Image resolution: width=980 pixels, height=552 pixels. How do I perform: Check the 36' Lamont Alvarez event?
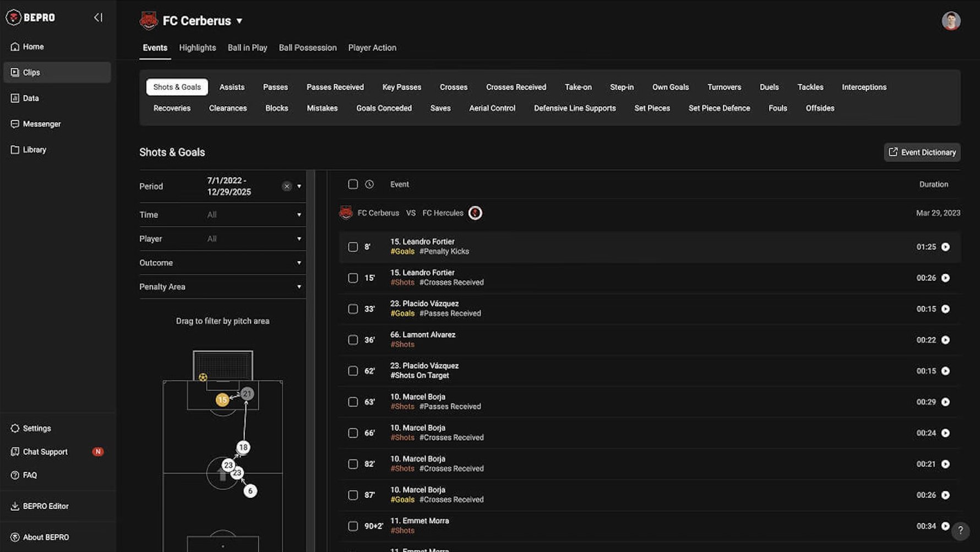click(353, 340)
